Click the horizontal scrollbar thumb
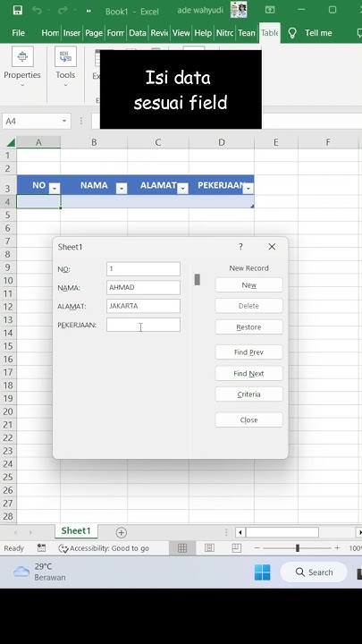This screenshot has width=362, height=644. click(282, 533)
